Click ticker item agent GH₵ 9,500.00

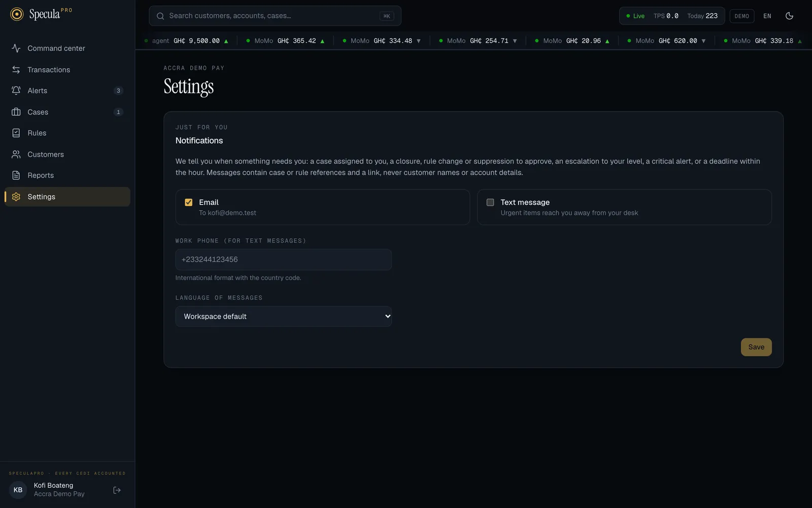(186, 41)
